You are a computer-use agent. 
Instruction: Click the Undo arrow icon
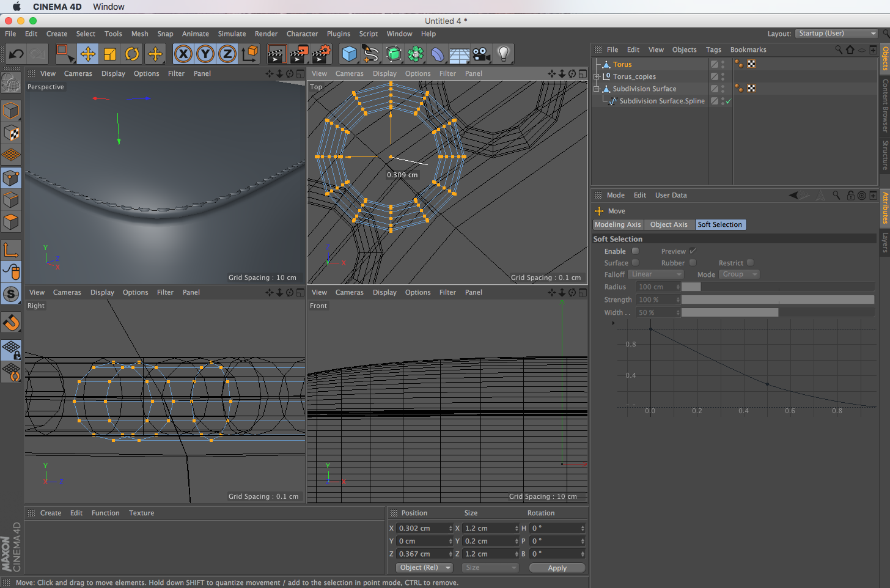tap(16, 54)
